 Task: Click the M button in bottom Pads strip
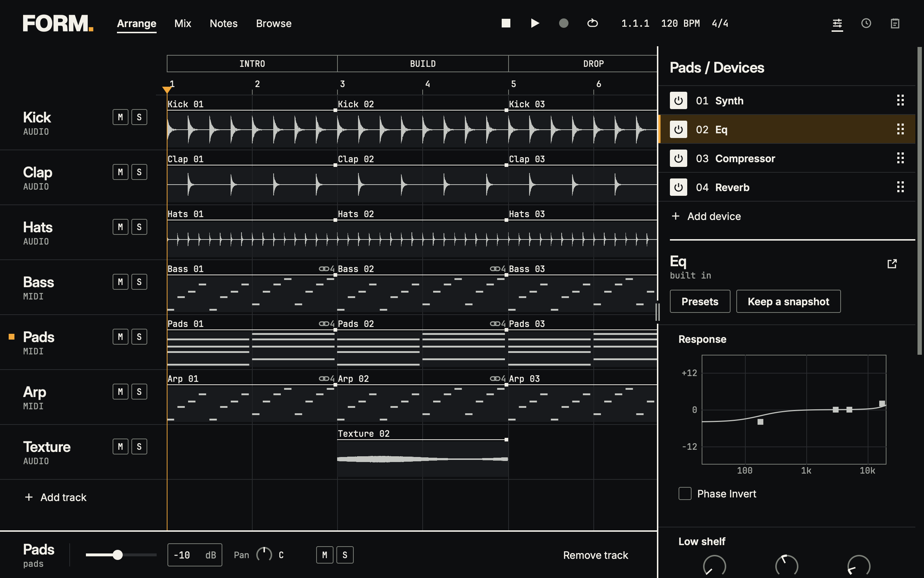324,555
